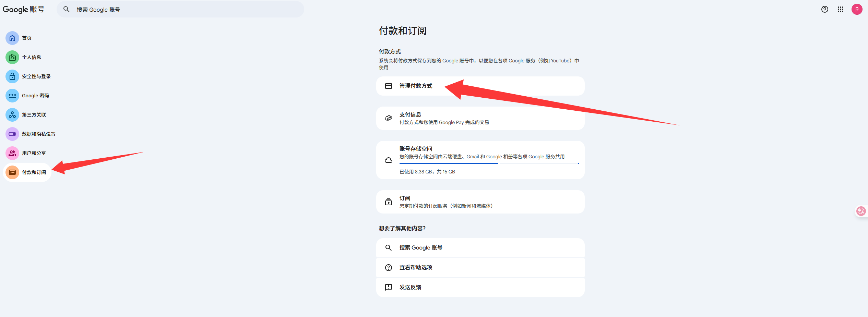Viewport: 868px width, 317px height.
Task: Click the 用户和分享 people icon
Action: click(12, 153)
